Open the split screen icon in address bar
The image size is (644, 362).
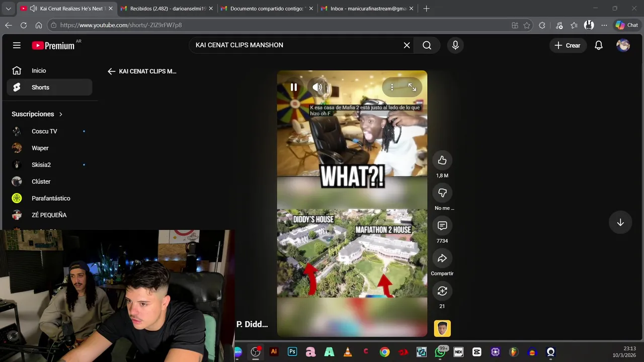click(x=515, y=25)
